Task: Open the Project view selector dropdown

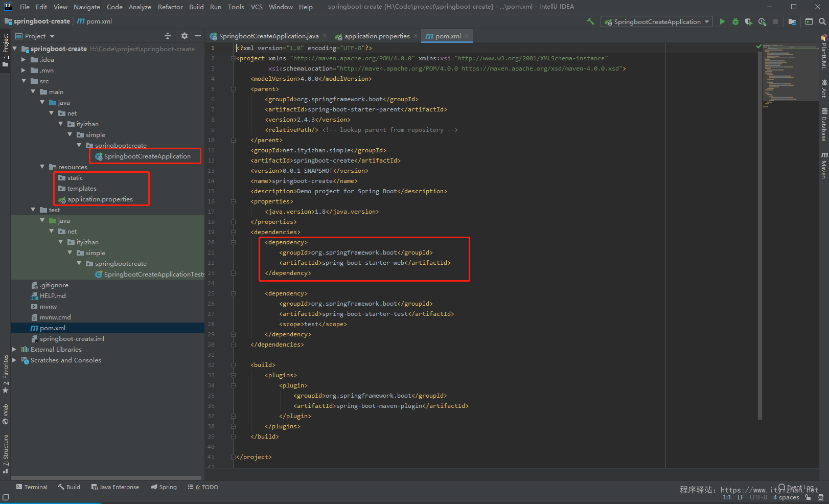Action: pyautogui.click(x=35, y=36)
